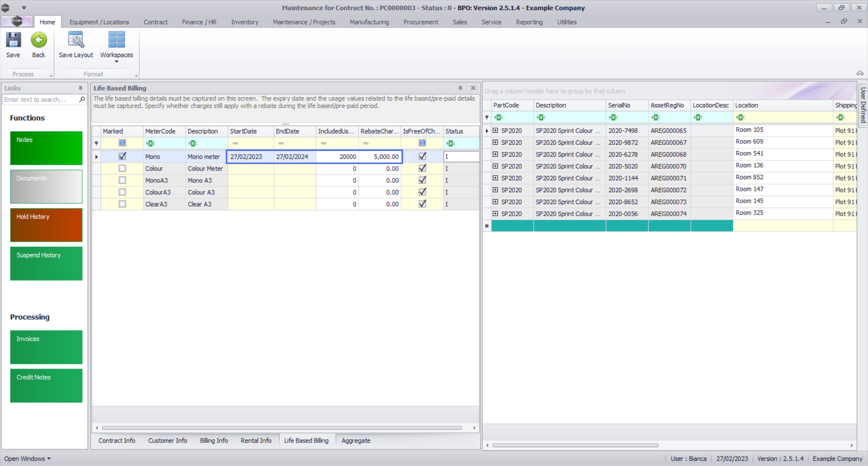This screenshot has height=466, width=868.
Task: Open the Workspaces icon menu
Action: point(117,40)
